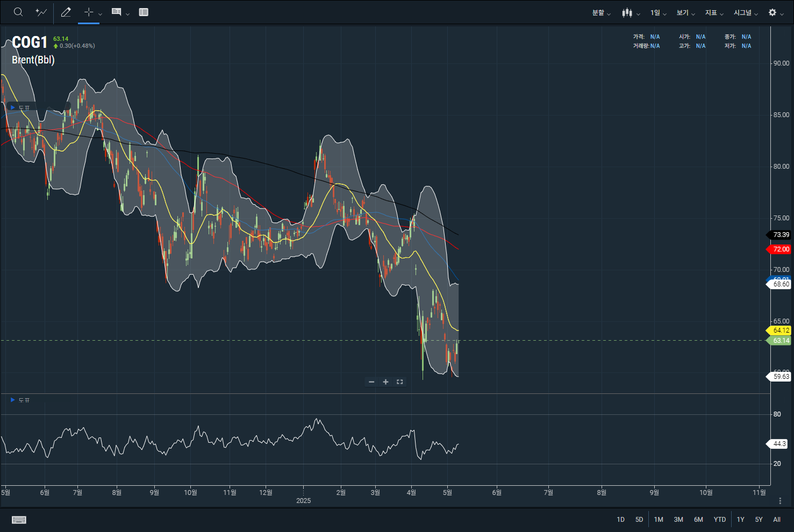Open the 지표 indicators dropdown
The width and height of the screenshot is (794, 532).
714,13
